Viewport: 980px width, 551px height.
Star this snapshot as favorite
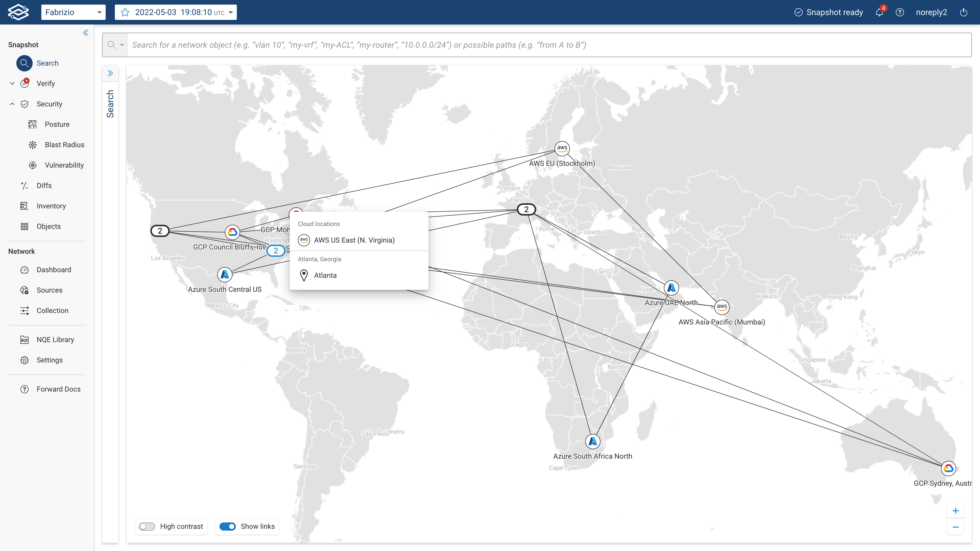[x=125, y=12]
